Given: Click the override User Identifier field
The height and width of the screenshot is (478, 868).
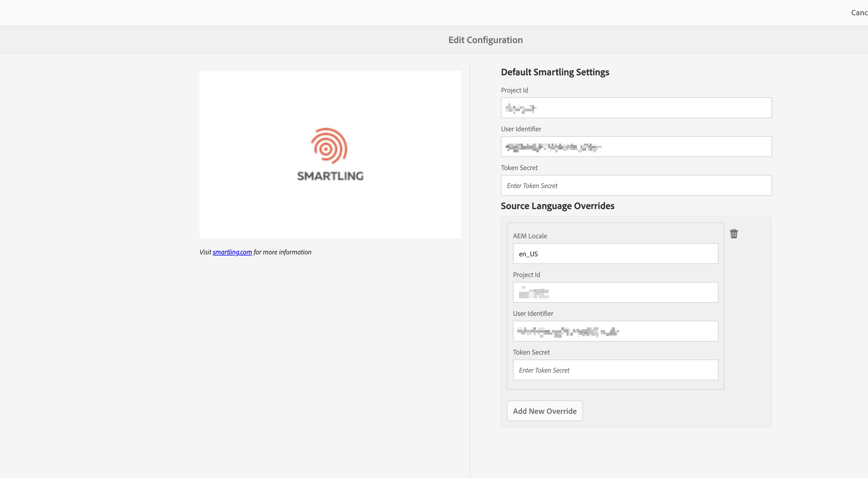Looking at the screenshot, I should [x=615, y=331].
